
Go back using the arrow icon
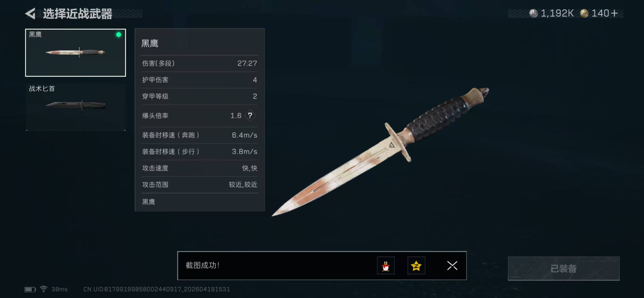30,13
